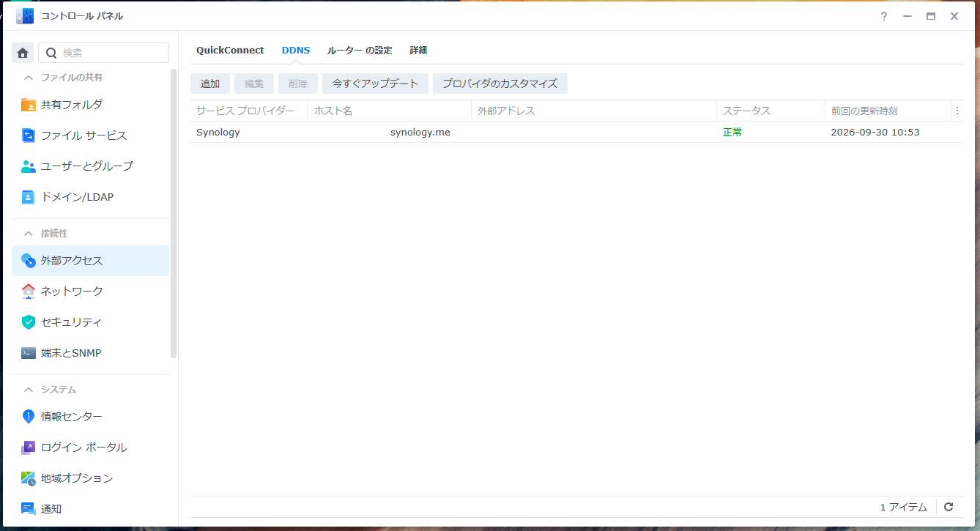This screenshot has height=531, width=980.
Task: Open ユーザーとグループ settings
Action: coord(90,166)
